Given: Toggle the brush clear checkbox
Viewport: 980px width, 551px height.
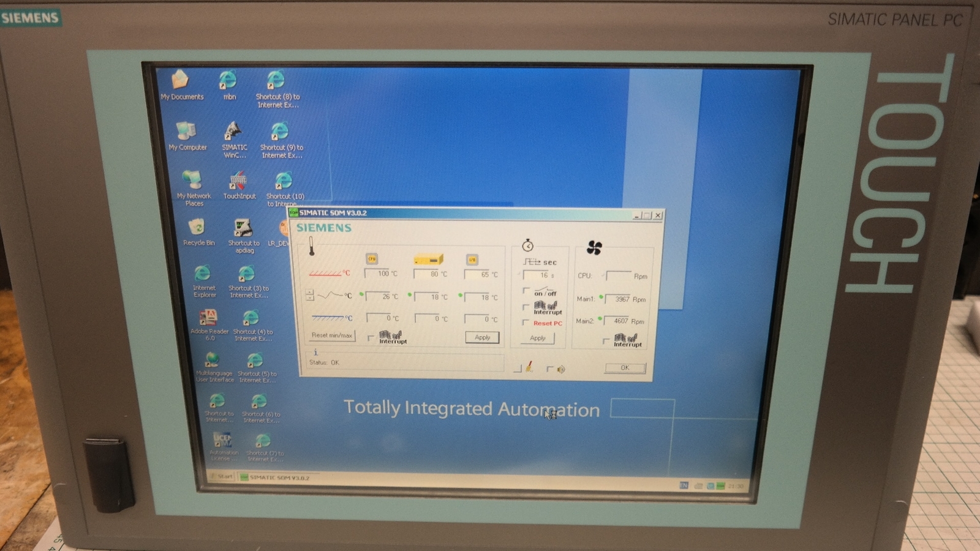Looking at the screenshot, I should (518, 368).
